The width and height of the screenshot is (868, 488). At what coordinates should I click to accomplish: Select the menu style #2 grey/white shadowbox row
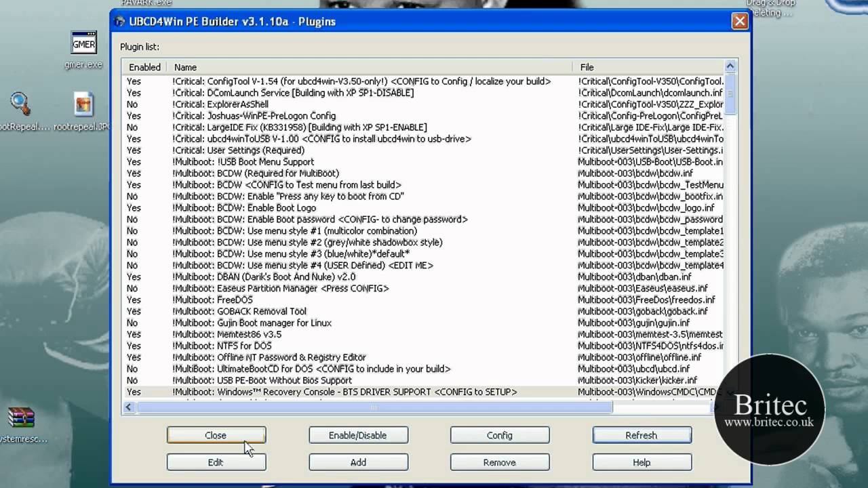[x=423, y=243]
